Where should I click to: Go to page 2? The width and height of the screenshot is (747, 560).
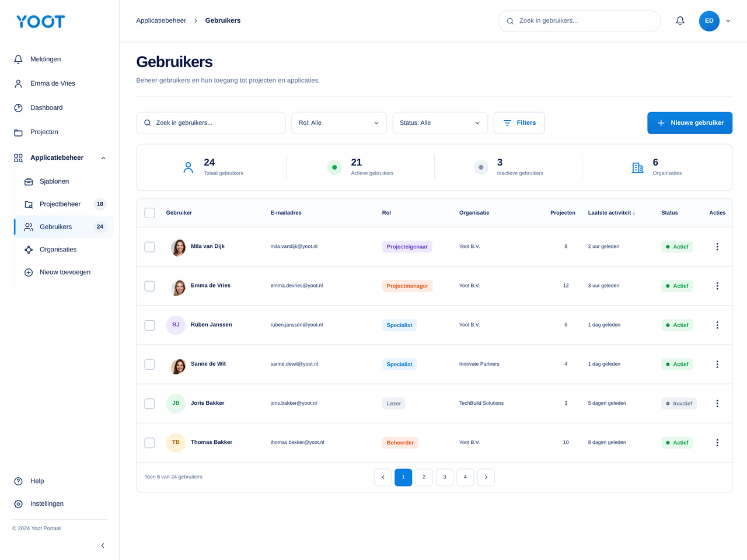click(x=424, y=477)
